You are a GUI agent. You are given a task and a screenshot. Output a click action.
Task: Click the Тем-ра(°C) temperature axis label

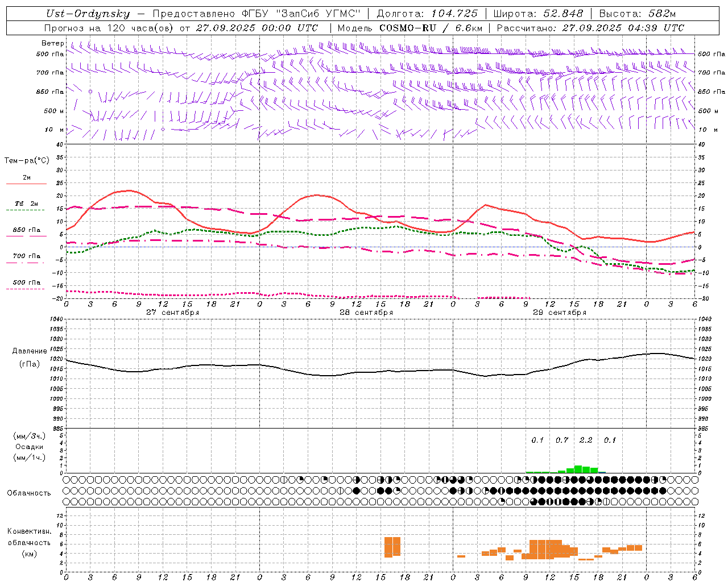coord(27,161)
